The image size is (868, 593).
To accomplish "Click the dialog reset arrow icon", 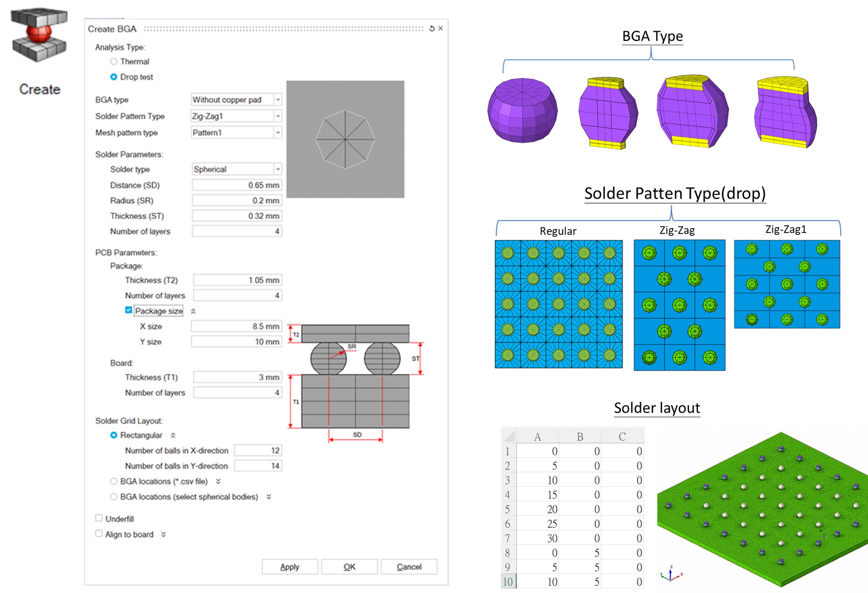I will [x=432, y=28].
